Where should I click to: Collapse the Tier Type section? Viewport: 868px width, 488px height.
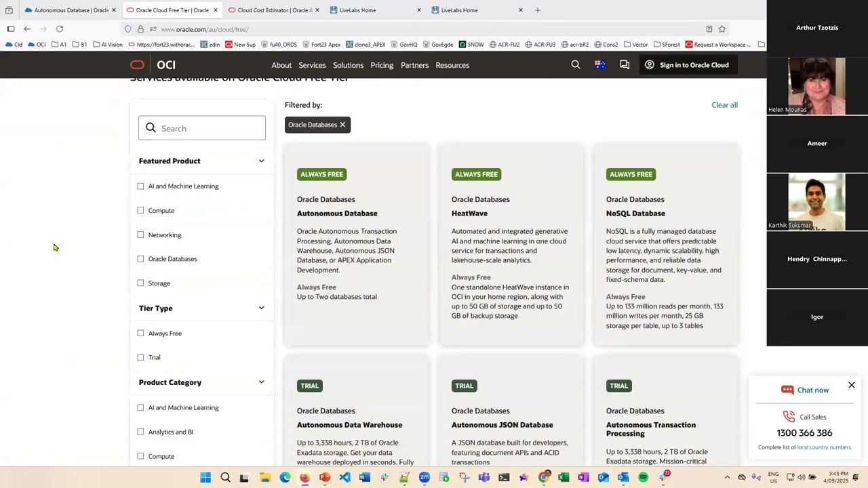point(261,308)
